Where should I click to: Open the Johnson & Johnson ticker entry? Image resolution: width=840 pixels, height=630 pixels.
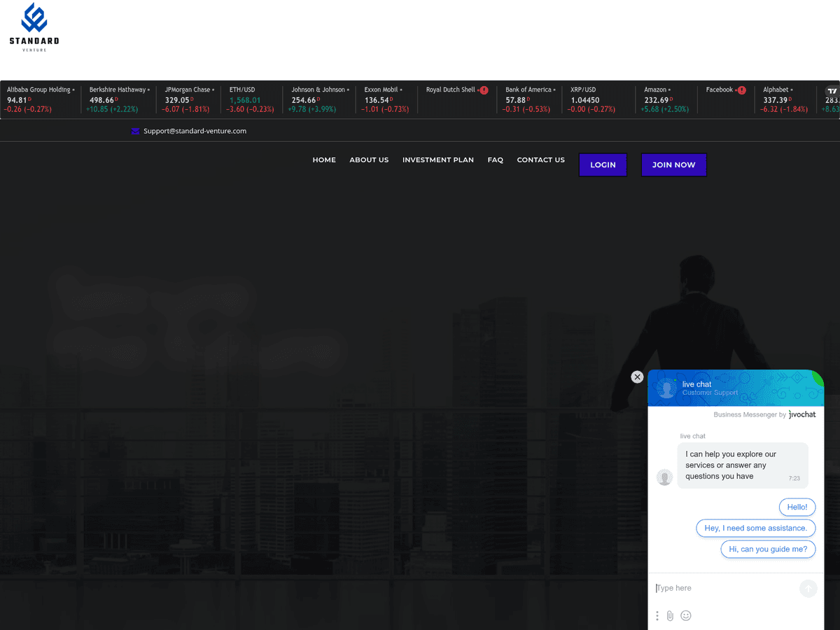tap(319, 99)
